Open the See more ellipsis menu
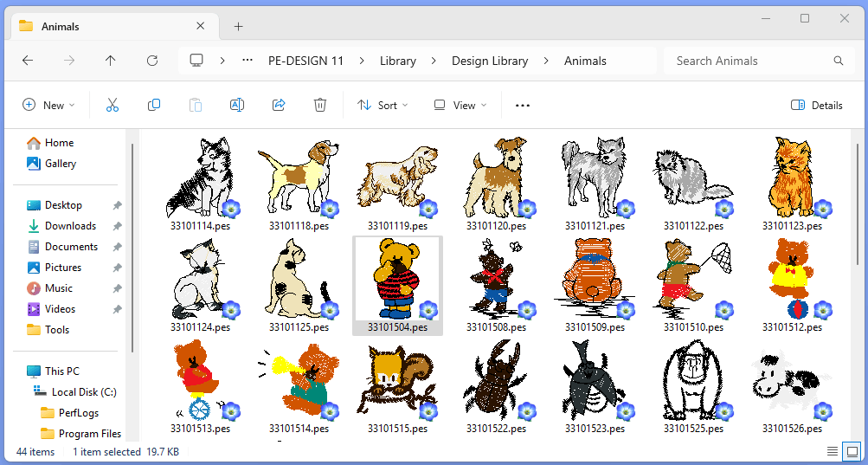Screen dimensions: 868x465 [523, 106]
